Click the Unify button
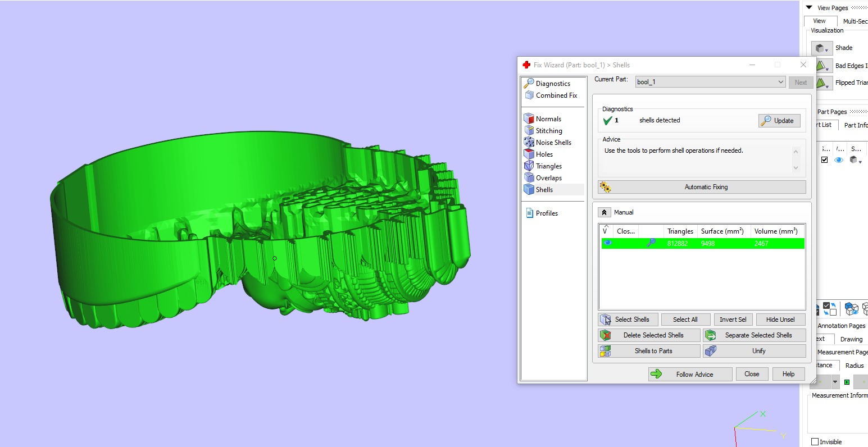868x447 pixels. coord(754,351)
